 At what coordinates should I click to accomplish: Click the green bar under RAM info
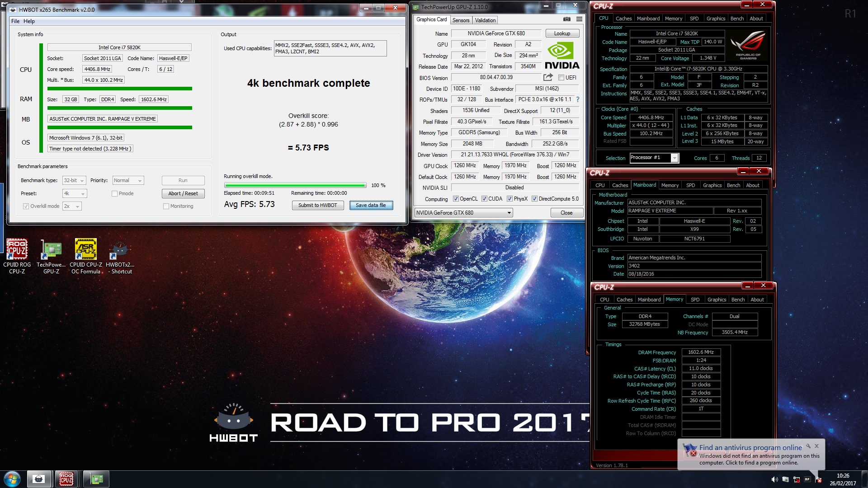119,108
